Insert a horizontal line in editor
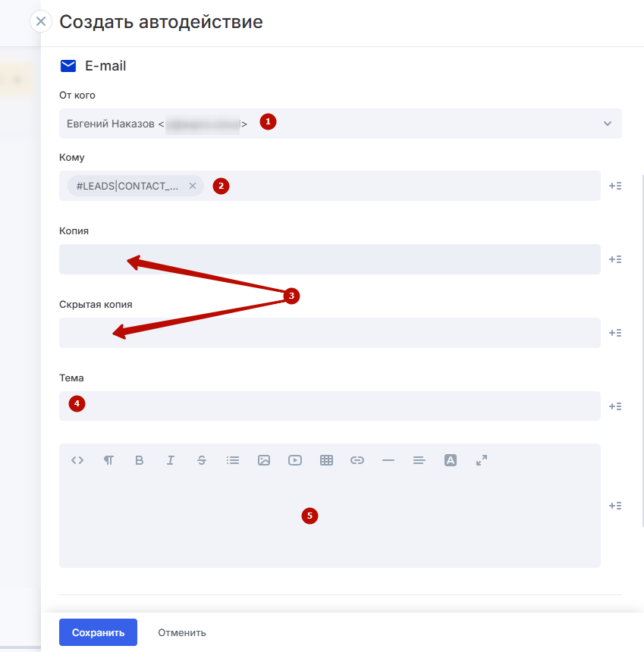This screenshot has width=644, height=652. [x=388, y=460]
